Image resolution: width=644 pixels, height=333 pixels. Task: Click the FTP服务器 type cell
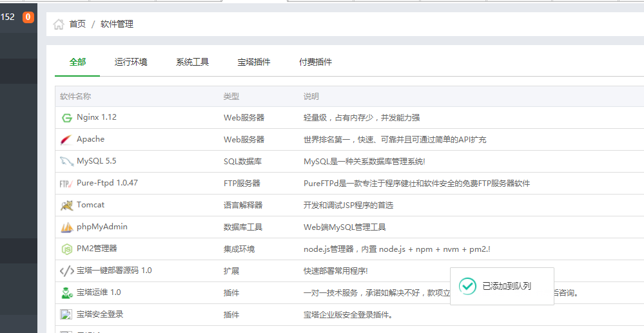point(242,183)
